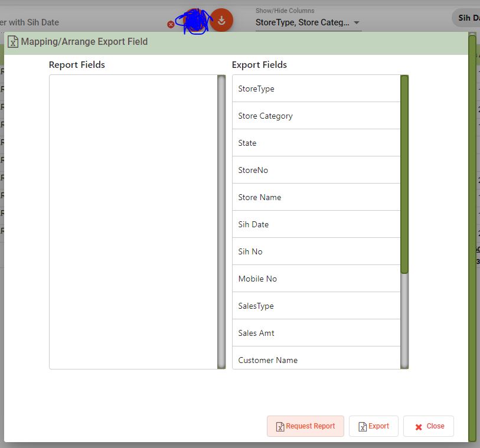Choose Mobile No in Export Fields

pyautogui.click(x=316, y=279)
